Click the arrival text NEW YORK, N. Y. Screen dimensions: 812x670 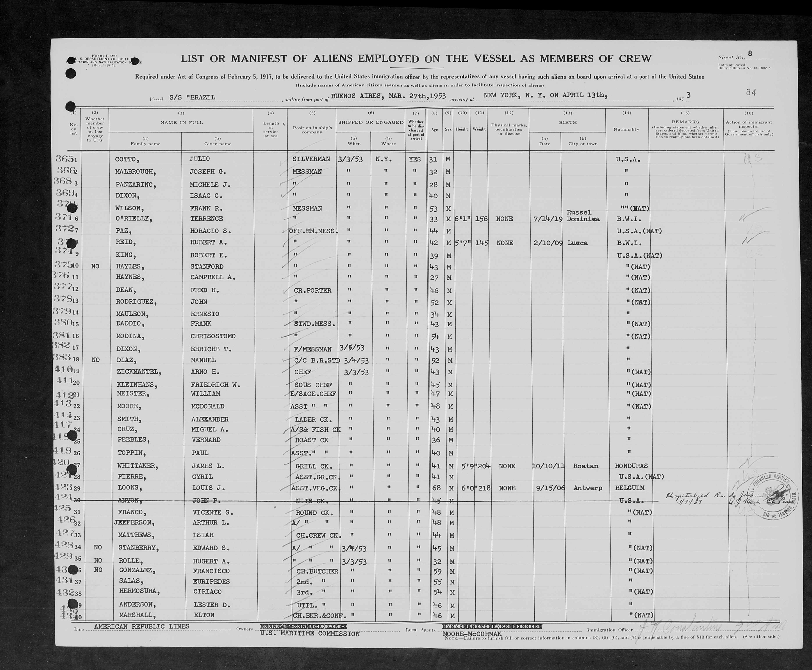click(x=515, y=95)
